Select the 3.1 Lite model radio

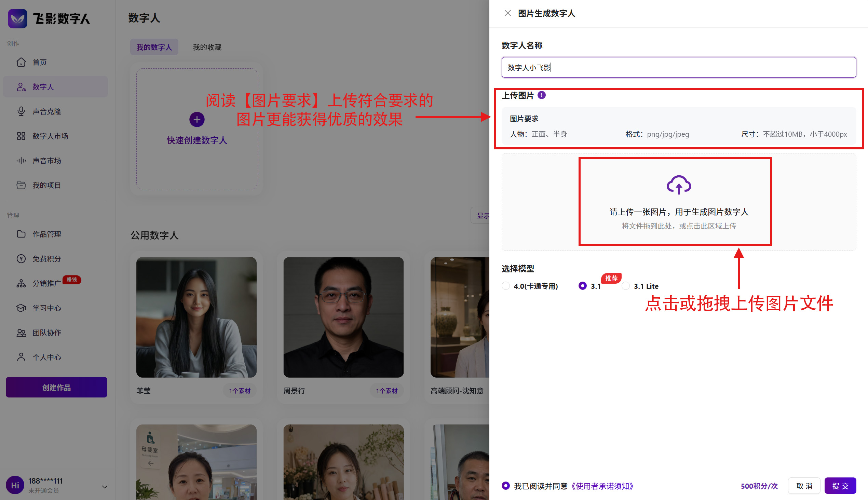(x=626, y=286)
